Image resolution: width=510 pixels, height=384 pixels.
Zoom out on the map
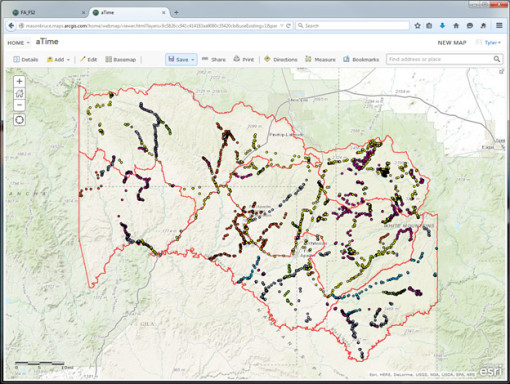coord(19,105)
